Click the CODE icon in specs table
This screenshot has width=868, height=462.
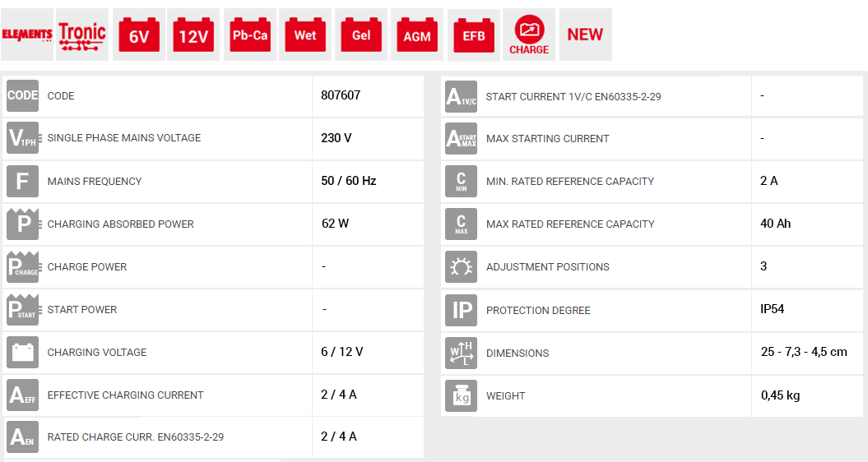tap(22, 95)
